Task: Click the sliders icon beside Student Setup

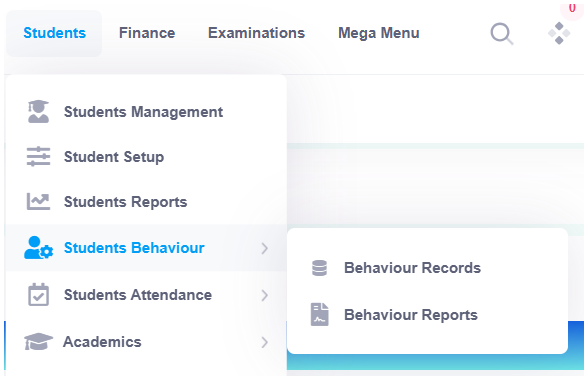Action: pyautogui.click(x=38, y=156)
